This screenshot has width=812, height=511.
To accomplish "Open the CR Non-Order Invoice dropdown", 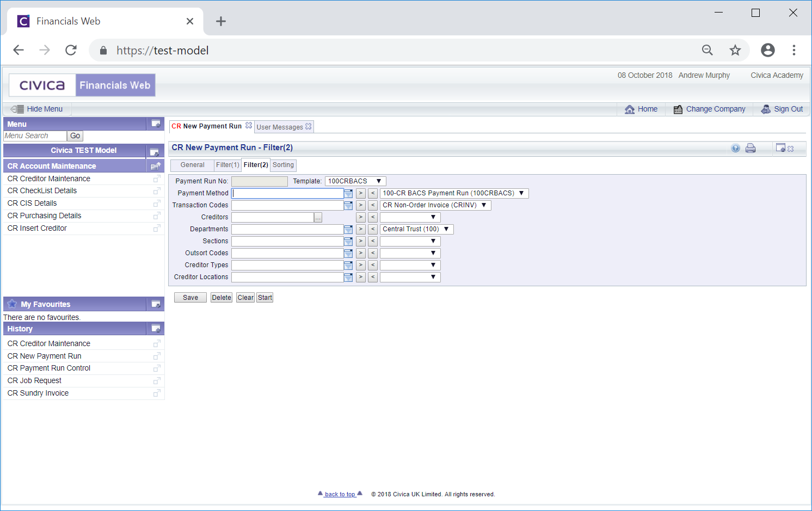I will 435,205.
